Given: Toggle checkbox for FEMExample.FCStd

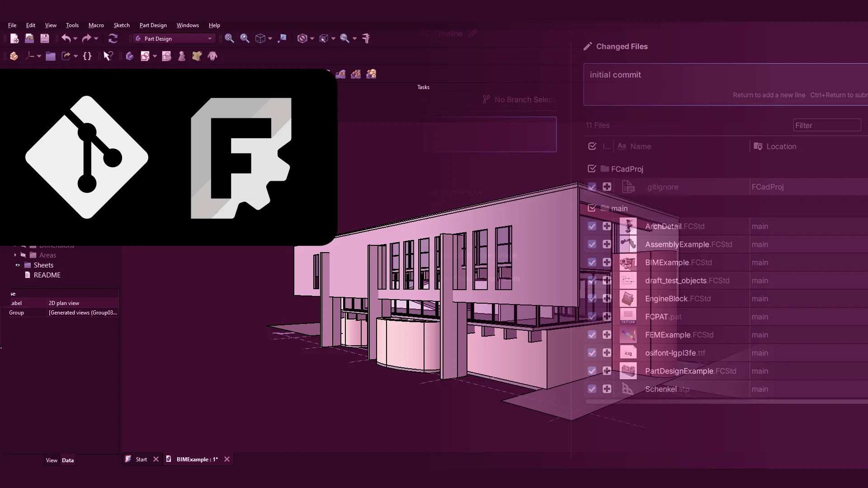Looking at the screenshot, I should click(x=592, y=335).
